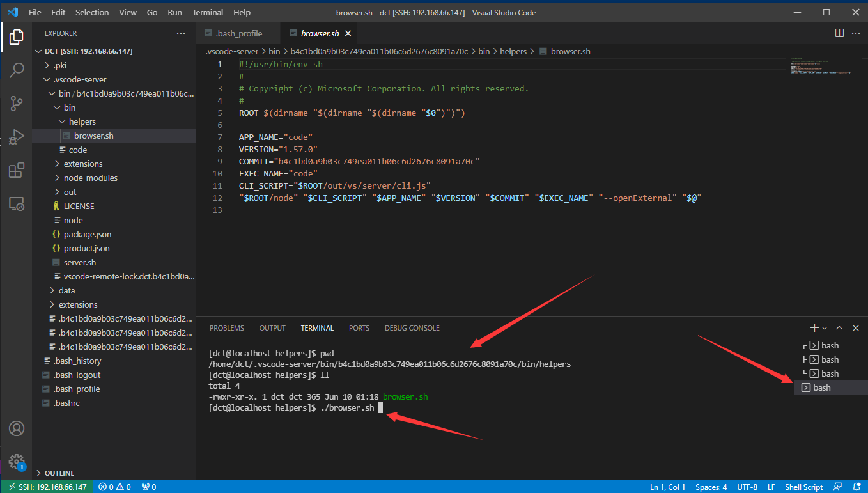Open the Explorer view in activity bar
Screen dimensions: 868x493
(x=16, y=36)
